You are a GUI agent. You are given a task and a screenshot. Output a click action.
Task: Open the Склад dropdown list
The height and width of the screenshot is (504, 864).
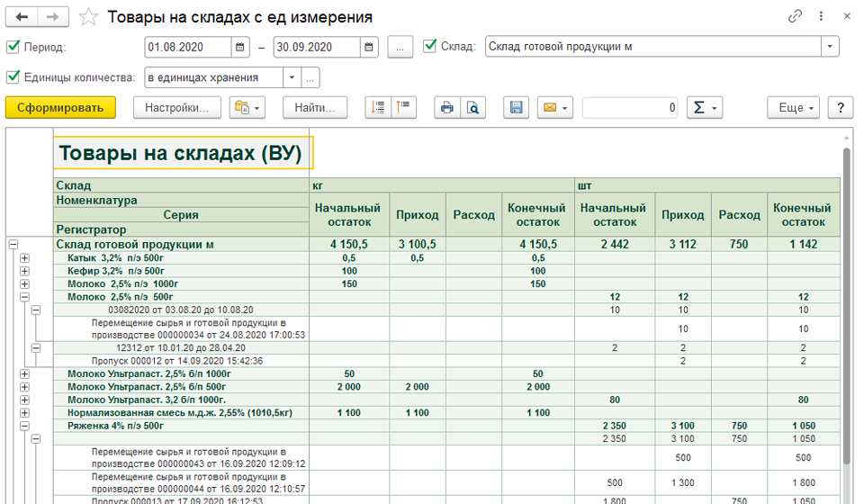click(x=830, y=47)
